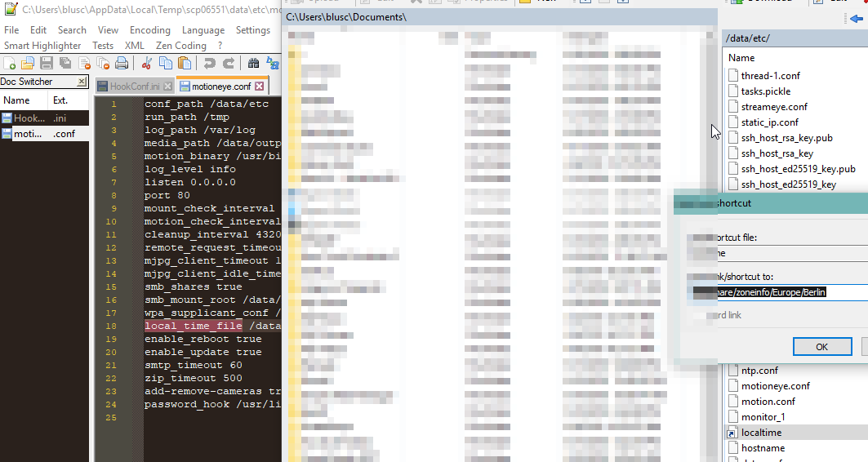Select ssh_host_ed25519_key.pub file
The width and height of the screenshot is (868, 462).
pyautogui.click(x=798, y=169)
